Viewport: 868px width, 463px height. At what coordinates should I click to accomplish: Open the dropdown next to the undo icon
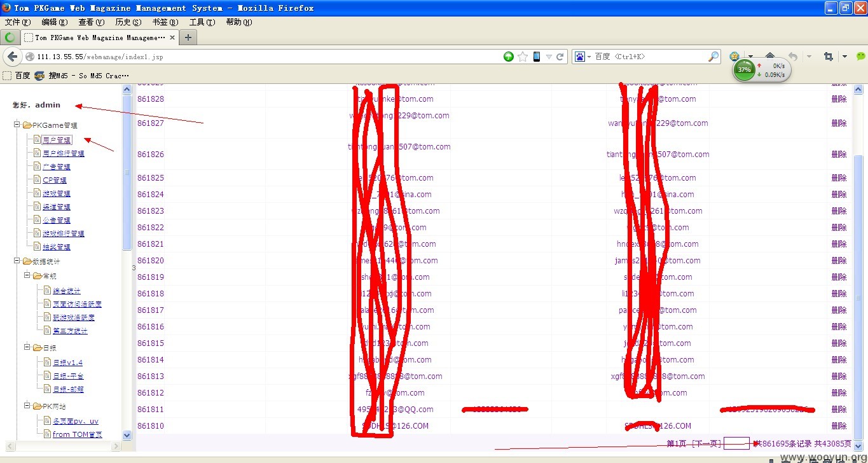coord(809,57)
